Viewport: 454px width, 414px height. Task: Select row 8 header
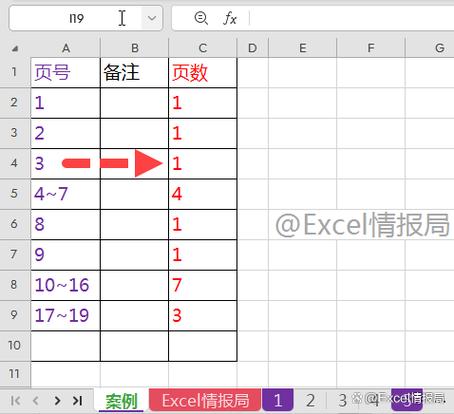pyautogui.click(x=15, y=285)
